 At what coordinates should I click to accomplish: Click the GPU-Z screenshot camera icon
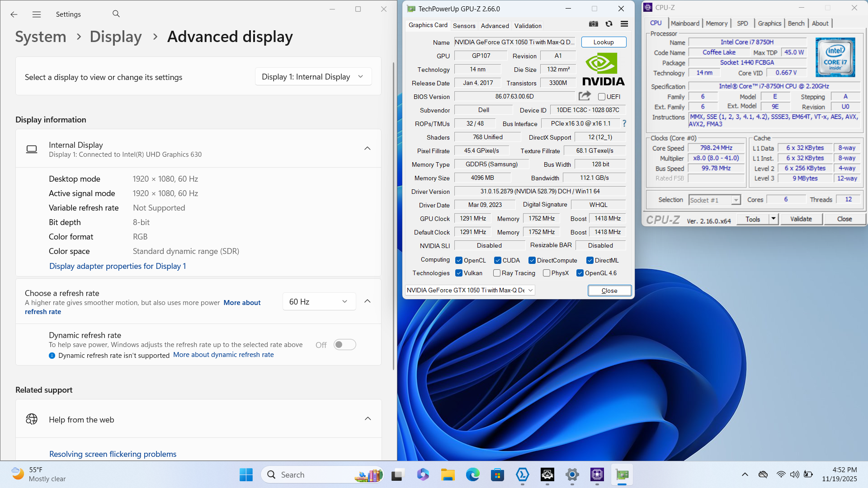pyautogui.click(x=594, y=24)
